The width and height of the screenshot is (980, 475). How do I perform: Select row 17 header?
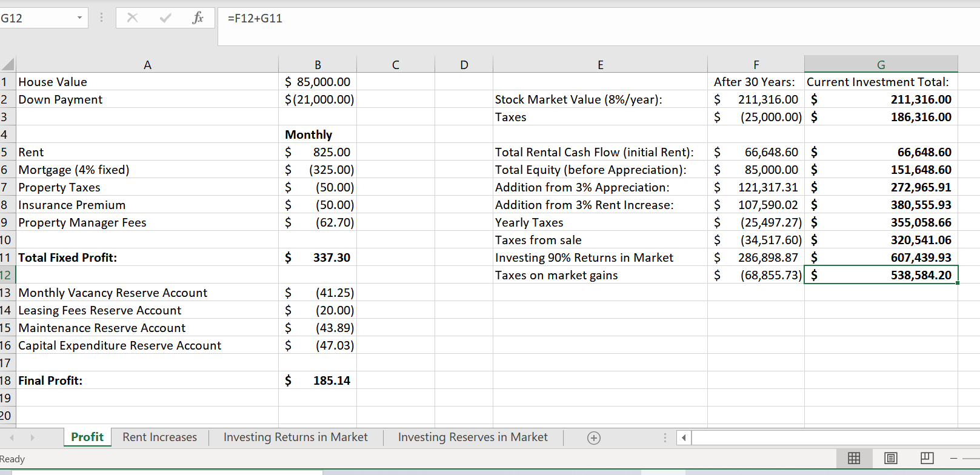7,363
